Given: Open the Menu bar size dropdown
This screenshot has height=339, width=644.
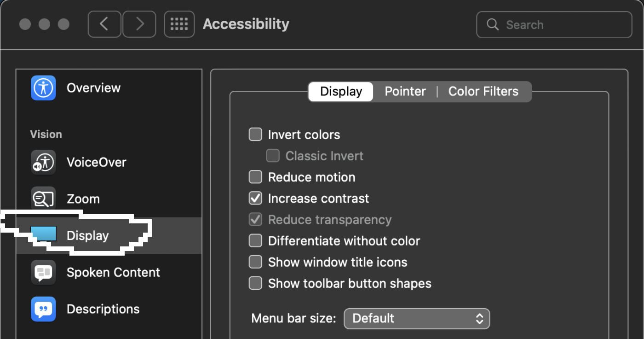Looking at the screenshot, I should click(417, 318).
